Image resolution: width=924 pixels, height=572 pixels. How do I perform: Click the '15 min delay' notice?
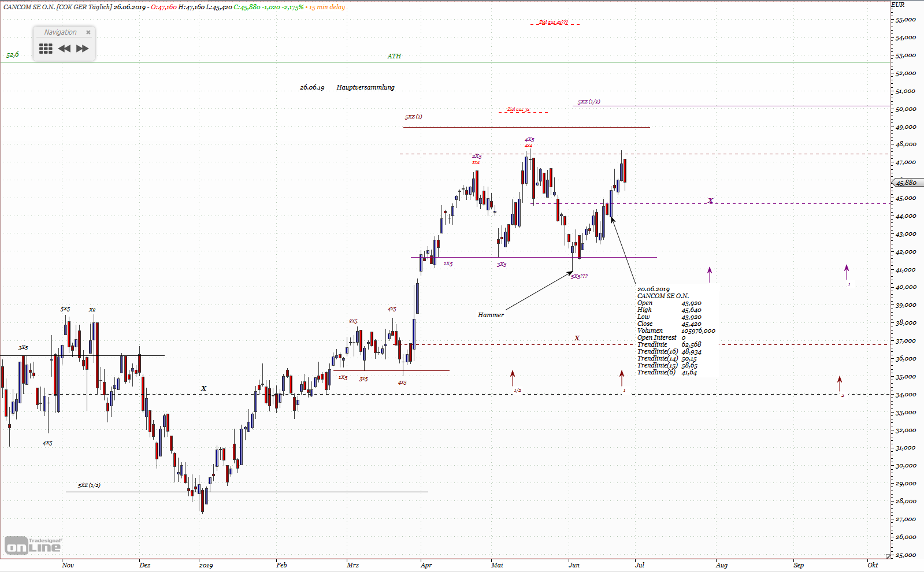coord(327,7)
